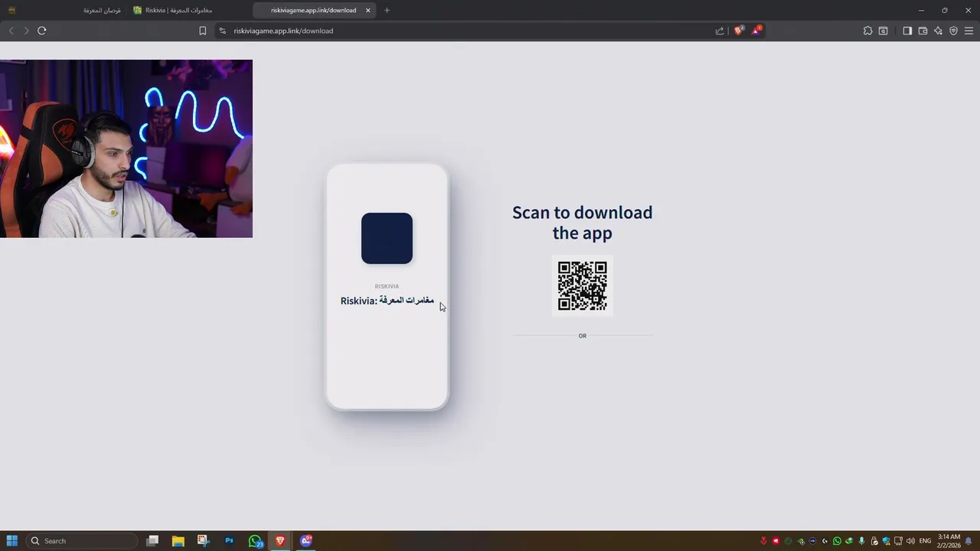Open WhatsApp from the taskbar
The width and height of the screenshot is (980, 551).
point(255,540)
